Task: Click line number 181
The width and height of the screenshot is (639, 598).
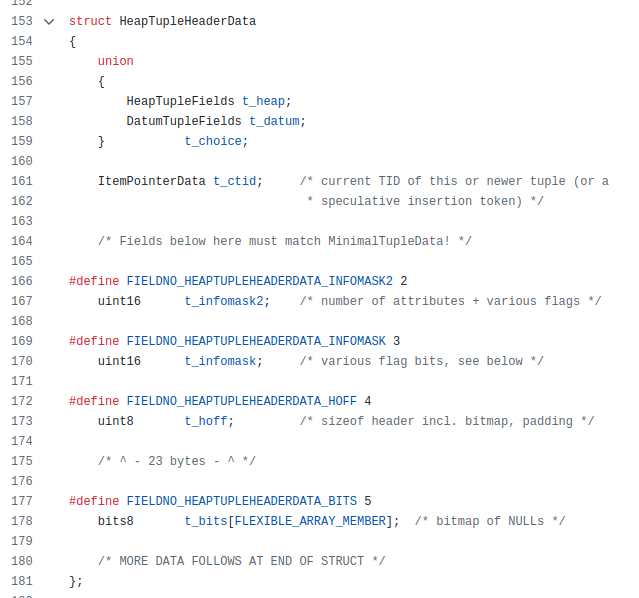Action: pyautogui.click(x=21, y=581)
